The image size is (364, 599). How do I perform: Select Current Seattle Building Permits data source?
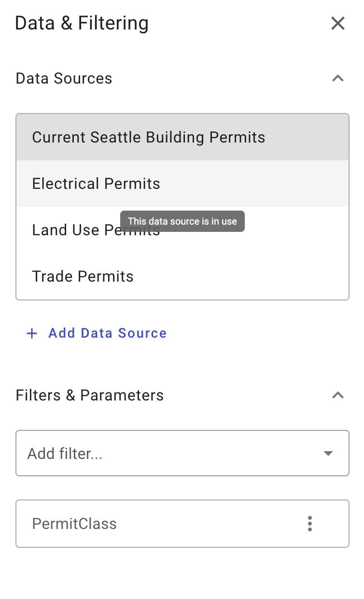[x=182, y=137]
